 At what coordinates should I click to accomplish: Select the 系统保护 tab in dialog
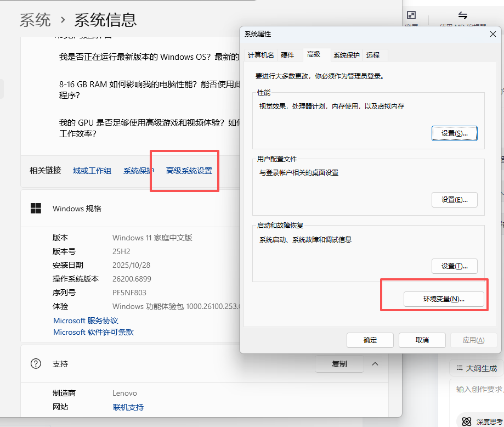pos(346,55)
